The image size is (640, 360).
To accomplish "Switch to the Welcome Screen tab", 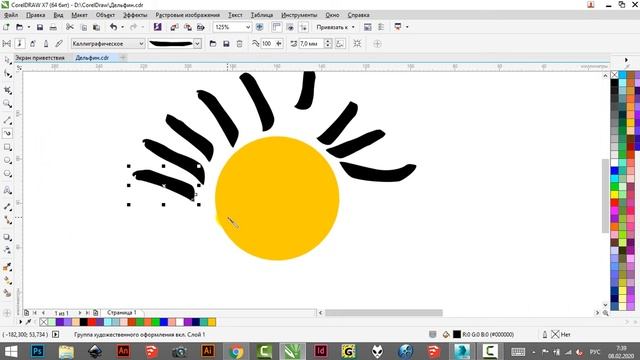I will (40, 58).
